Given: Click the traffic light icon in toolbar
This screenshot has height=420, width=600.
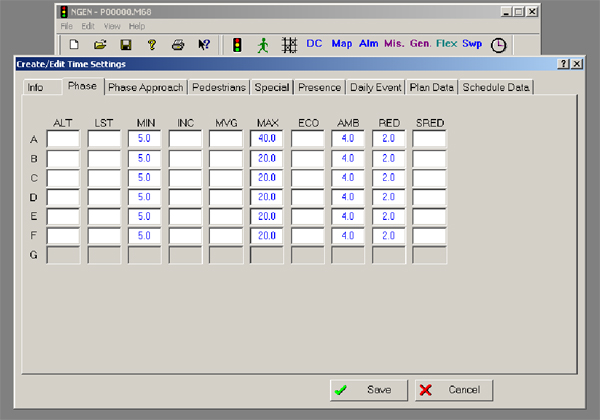Looking at the screenshot, I should click(237, 45).
